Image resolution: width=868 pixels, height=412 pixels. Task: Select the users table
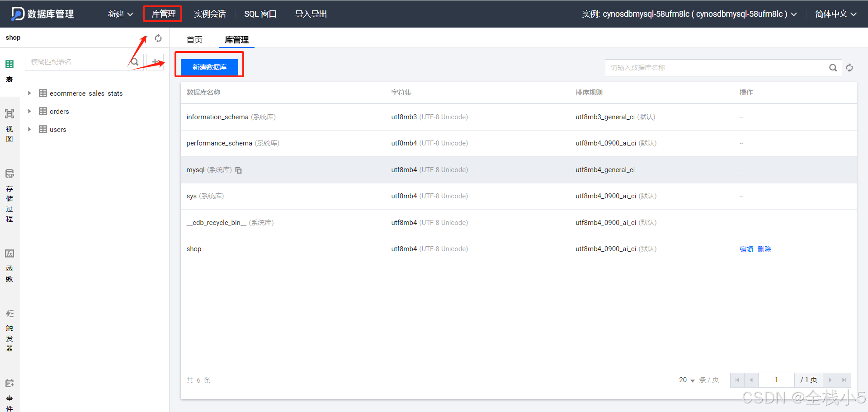58,129
